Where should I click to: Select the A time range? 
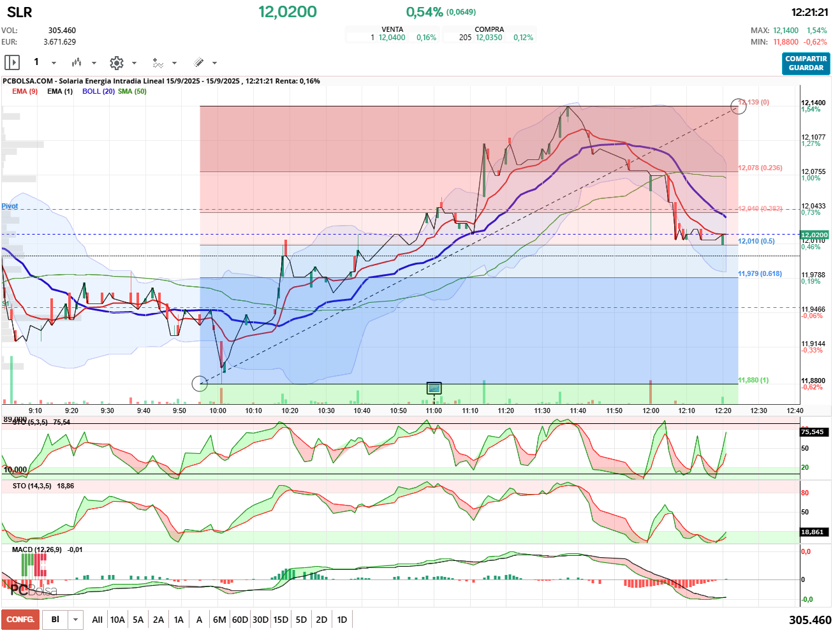pyautogui.click(x=199, y=620)
